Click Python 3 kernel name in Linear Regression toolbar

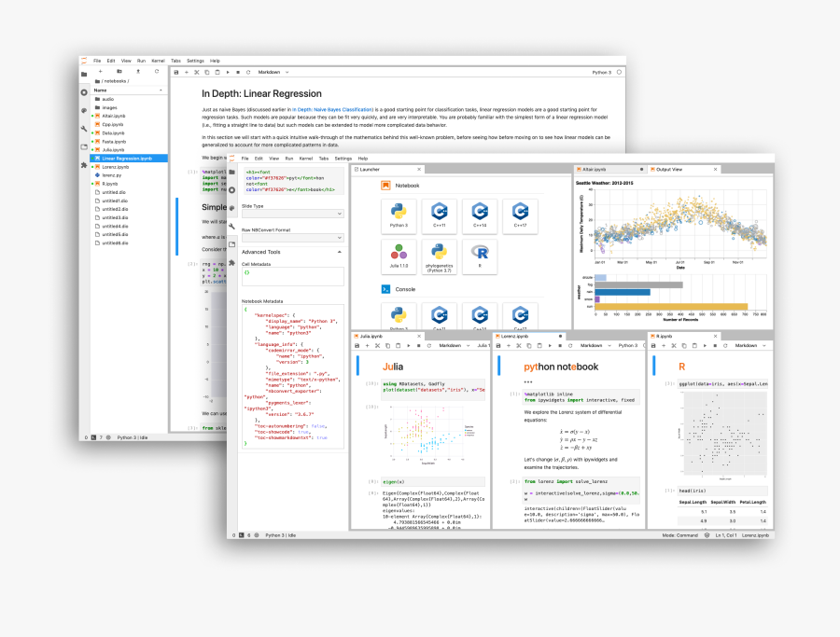point(602,72)
